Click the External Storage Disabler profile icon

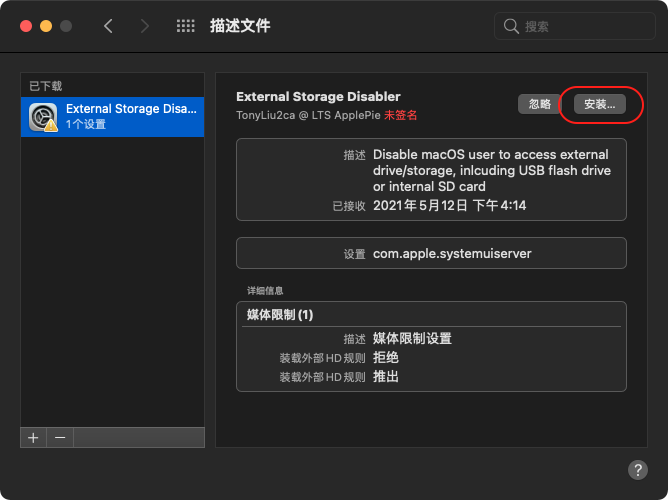click(x=43, y=117)
